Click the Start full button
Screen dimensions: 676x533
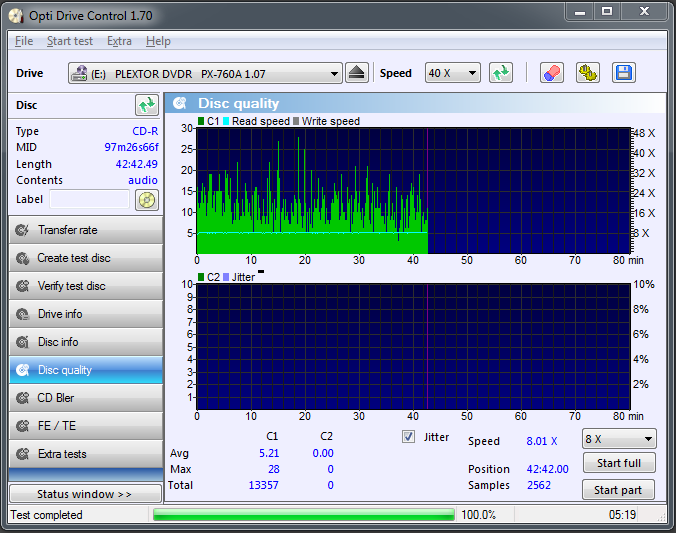pos(619,463)
